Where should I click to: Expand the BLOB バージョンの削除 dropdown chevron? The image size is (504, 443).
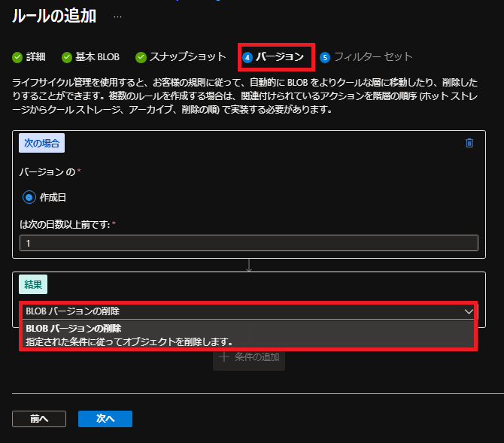click(469, 311)
